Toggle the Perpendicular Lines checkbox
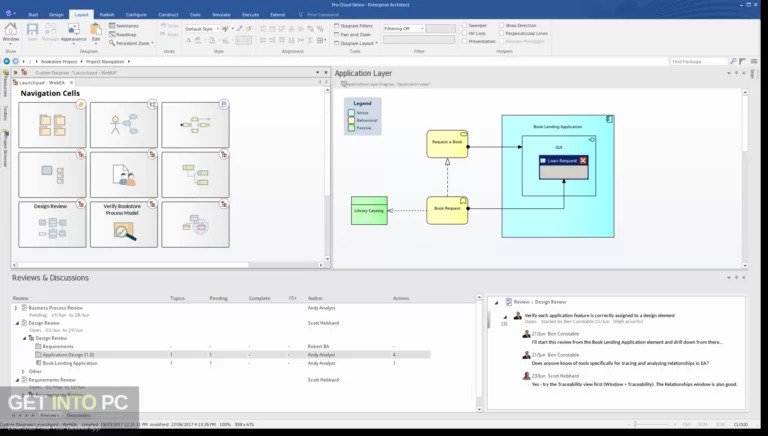This screenshot has height=436, width=768. click(502, 33)
